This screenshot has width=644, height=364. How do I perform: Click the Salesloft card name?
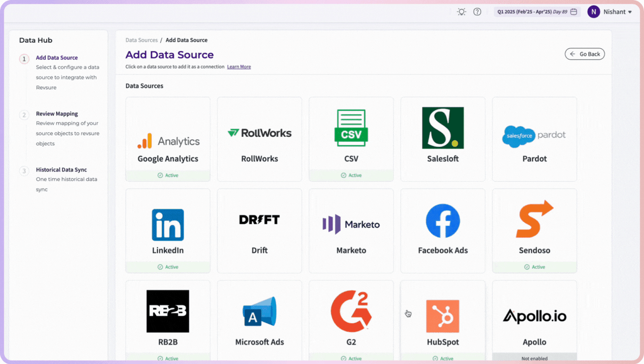click(443, 159)
